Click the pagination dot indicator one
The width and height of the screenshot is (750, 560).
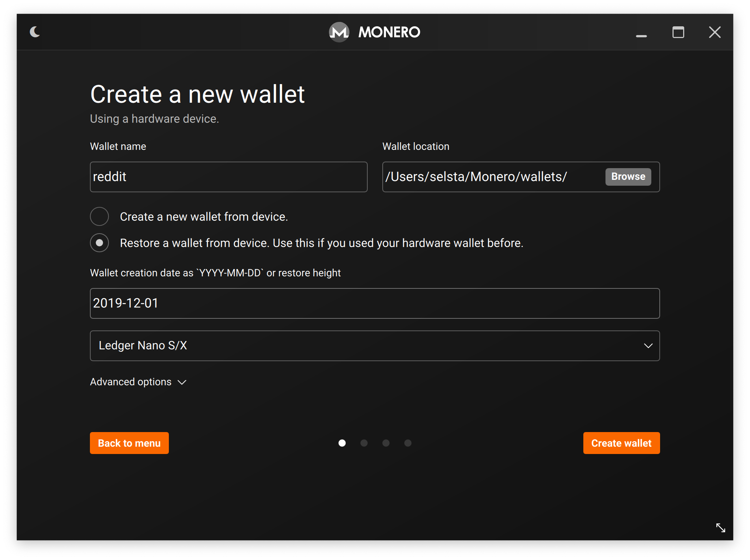[x=342, y=443]
